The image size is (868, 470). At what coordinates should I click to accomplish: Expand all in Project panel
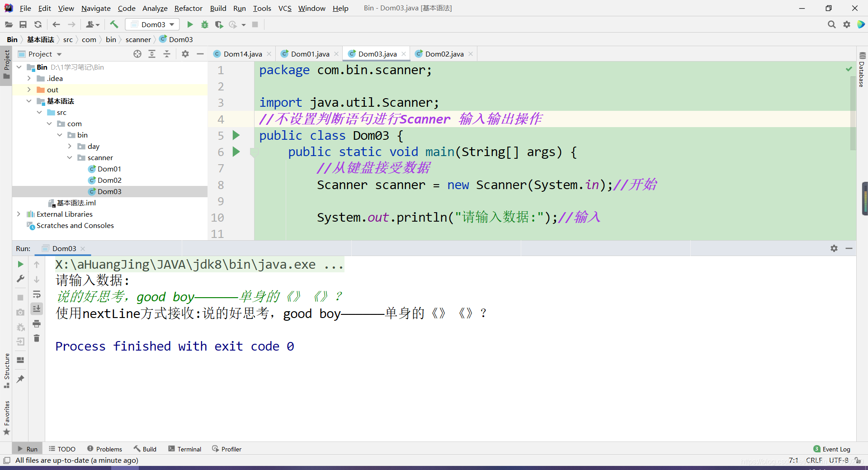pos(152,54)
